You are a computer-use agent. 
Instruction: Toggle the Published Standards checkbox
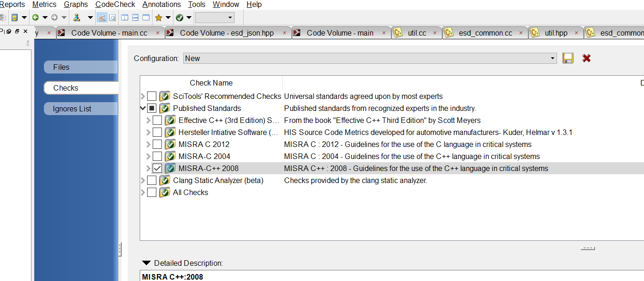(x=152, y=108)
